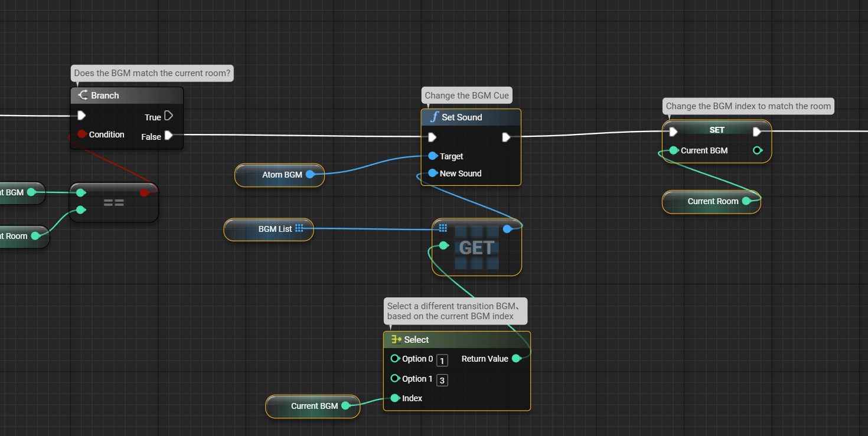Click the Target pin on Set Sound
Screen dimensions: 868x436
pos(433,156)
